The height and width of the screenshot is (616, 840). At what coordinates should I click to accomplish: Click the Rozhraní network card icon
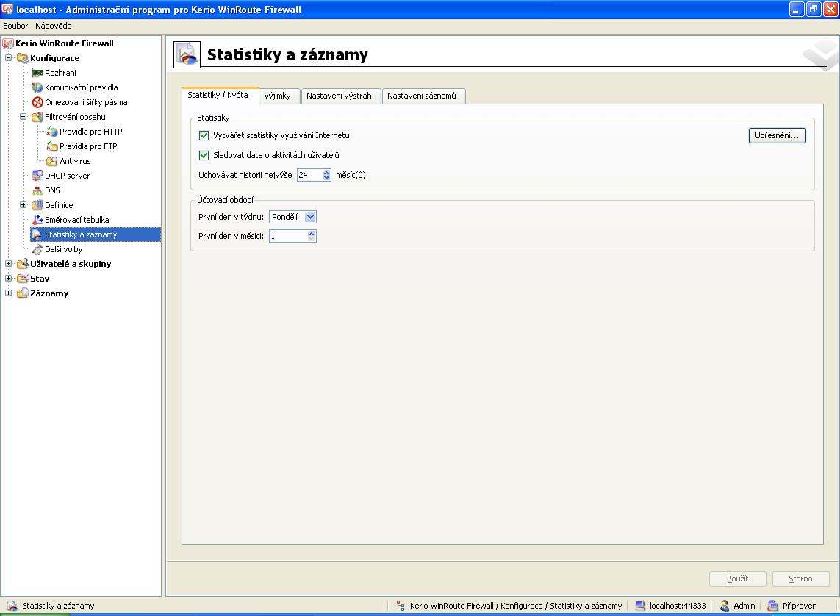click(x=37, y=73)
